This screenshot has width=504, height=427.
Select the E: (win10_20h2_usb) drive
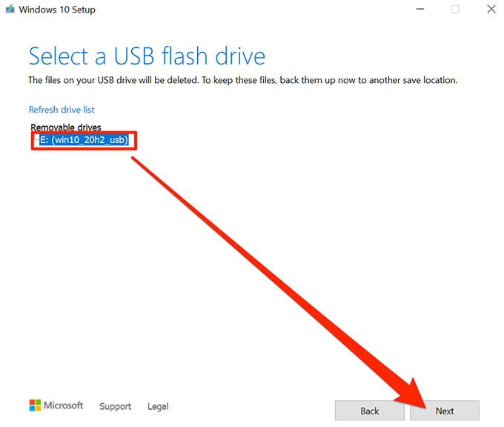(84, 140)
